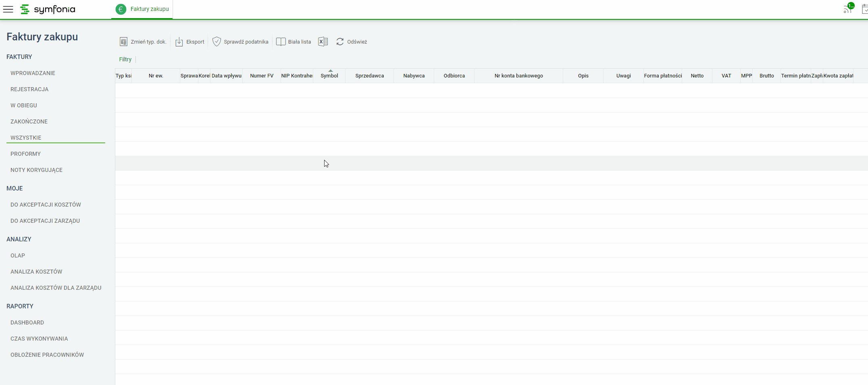Open the OLAP analysis view
This screenshot has width=868, height=385.
[18, 255]
